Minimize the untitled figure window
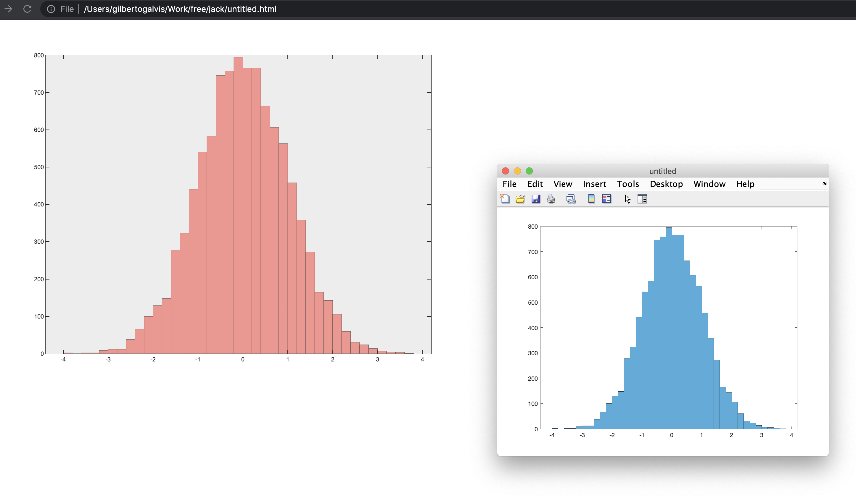This screenshot has height=504, width=856. click(x=517, y=171)
